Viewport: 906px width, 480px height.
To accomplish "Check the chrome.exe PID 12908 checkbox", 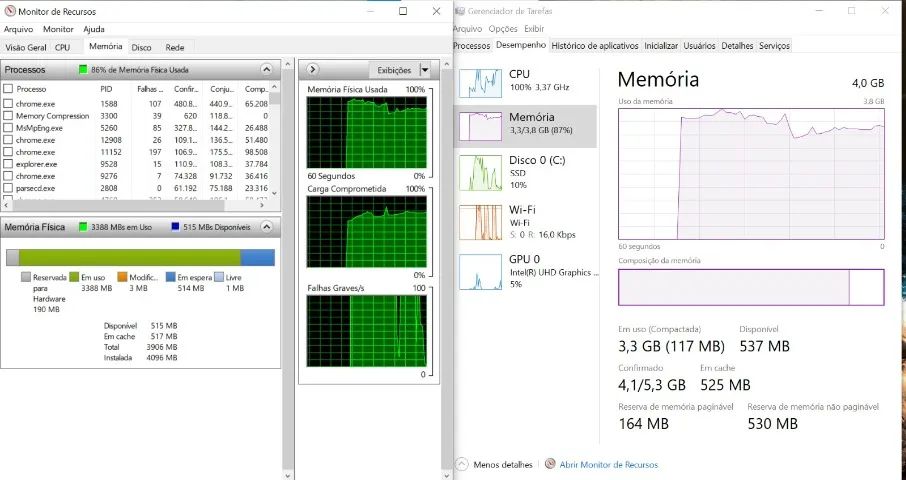I will pyautogui.click(x=8, y=140).
